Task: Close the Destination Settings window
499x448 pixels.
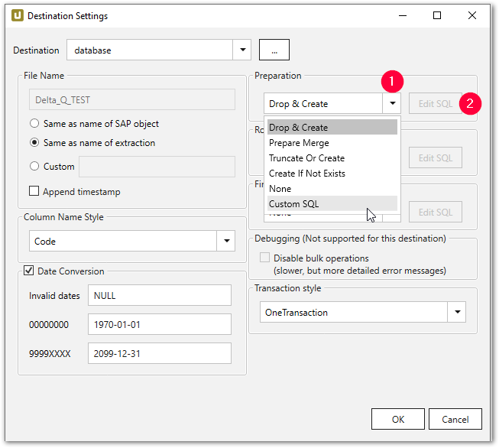Action: pyautogui.click(x=472, y=15)
